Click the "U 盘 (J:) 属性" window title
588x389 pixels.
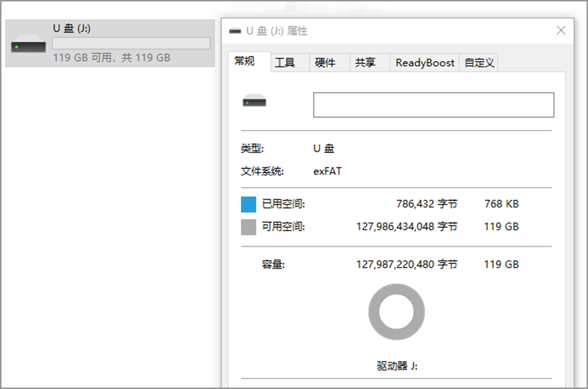pos(277,31)
